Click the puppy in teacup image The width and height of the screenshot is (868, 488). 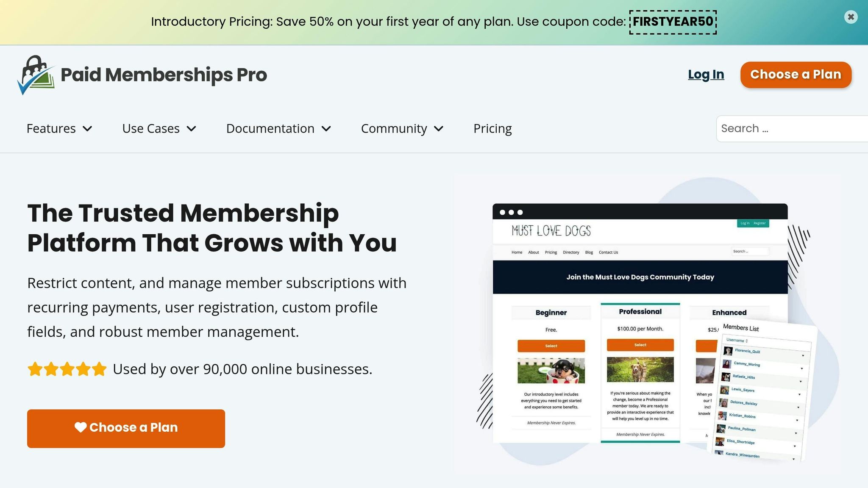click(x=551, y=371)
